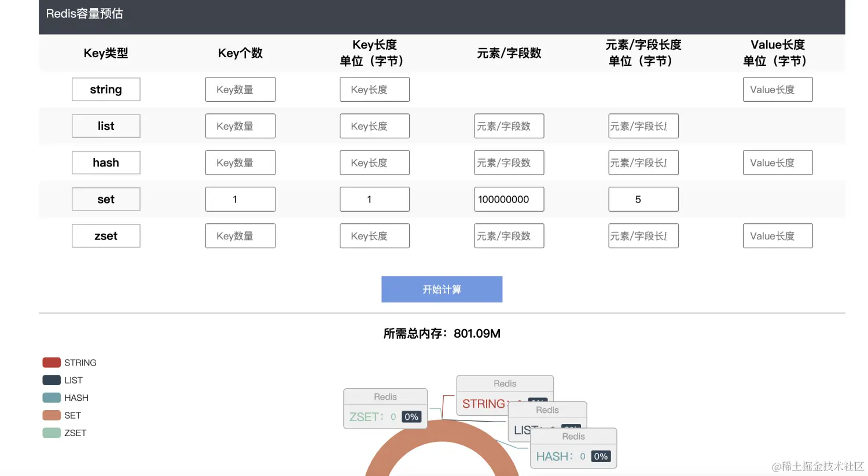The image size is (868, 476).
Task: Click the Redis容量预估 page title
Action: [84, 14]
